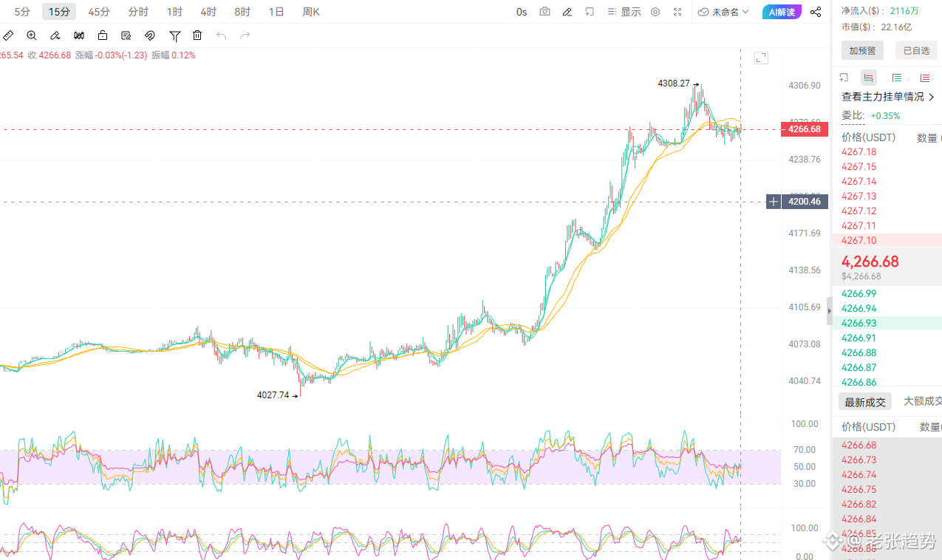Open the 未命名 layout dropdown
Image resolution: width=942 pixels, height=560 pixels.
723,12
